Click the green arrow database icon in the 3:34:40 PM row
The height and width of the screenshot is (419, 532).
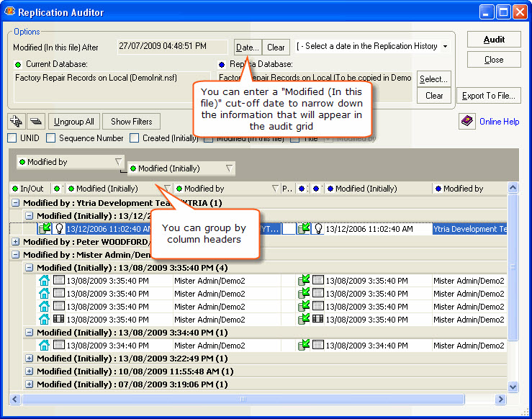(304, 346)
